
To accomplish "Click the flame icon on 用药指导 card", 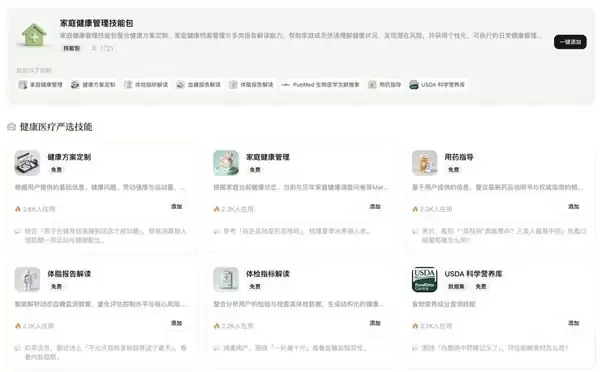I will tap(415, 209).
